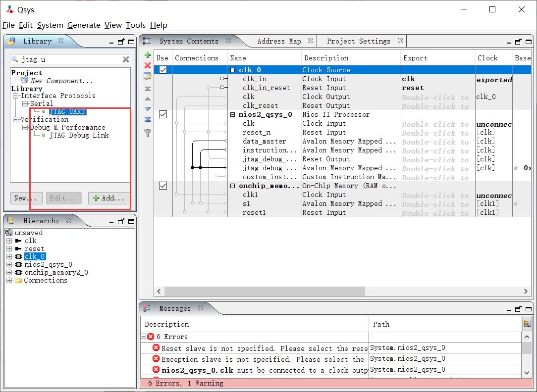Click the data_master interface name
537x392 pixels.
264,141
